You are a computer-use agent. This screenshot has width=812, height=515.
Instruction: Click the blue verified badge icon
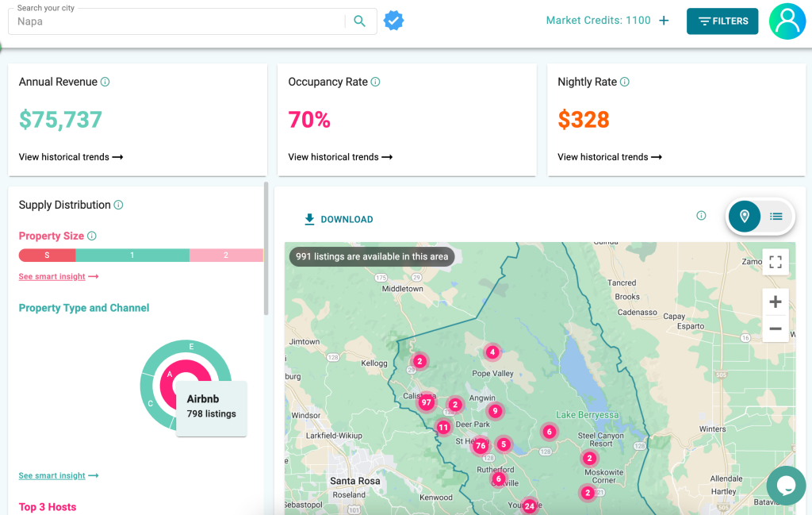[x=393, y=21]
